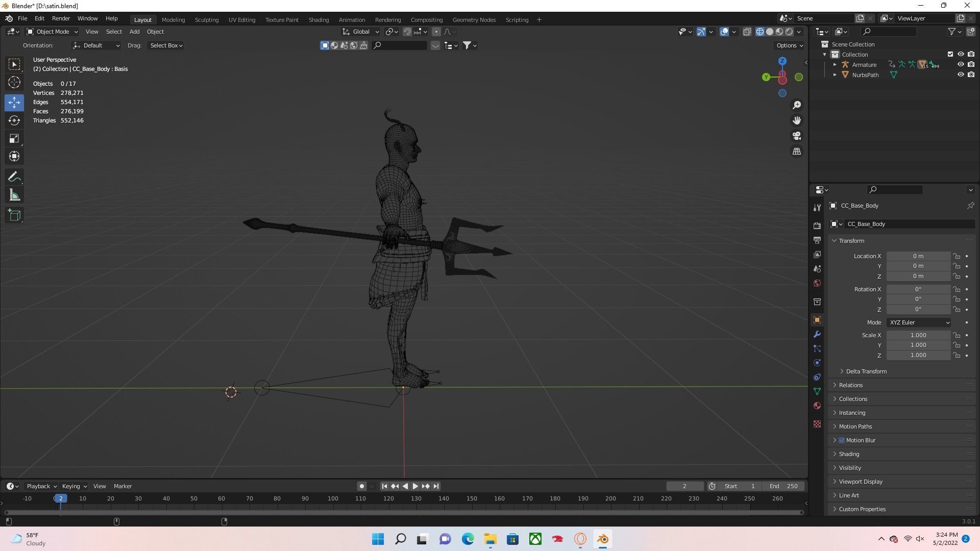Uncheck the Motion Blur checkbox
This screenshot has width=980, height=551.
[842, 440]
